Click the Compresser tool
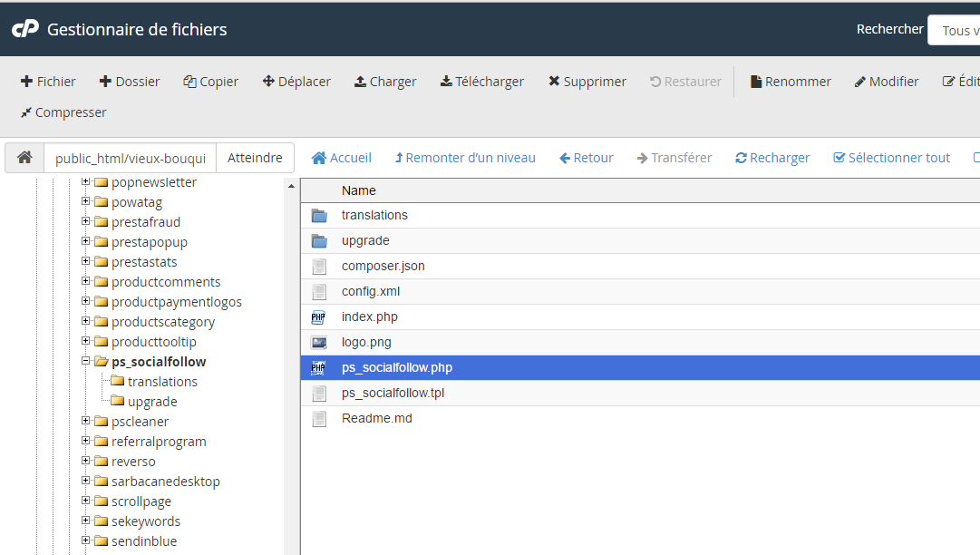980x555 pixels. (63, 112)
